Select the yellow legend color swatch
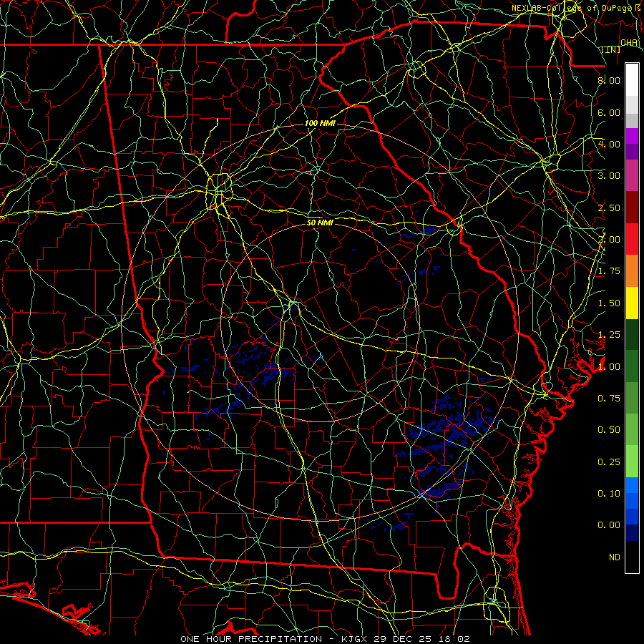This screenshot has width=644, height=644. click(x=632, y=303)
